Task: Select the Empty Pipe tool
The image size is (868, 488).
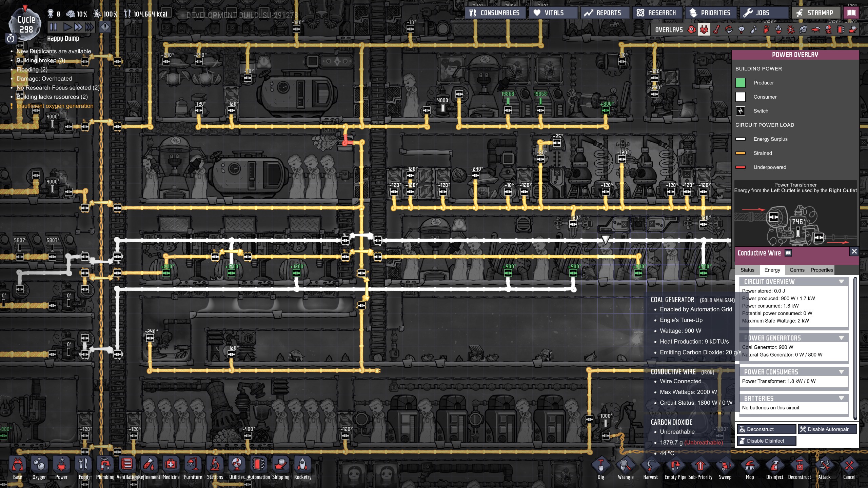Action: (675, 468)
